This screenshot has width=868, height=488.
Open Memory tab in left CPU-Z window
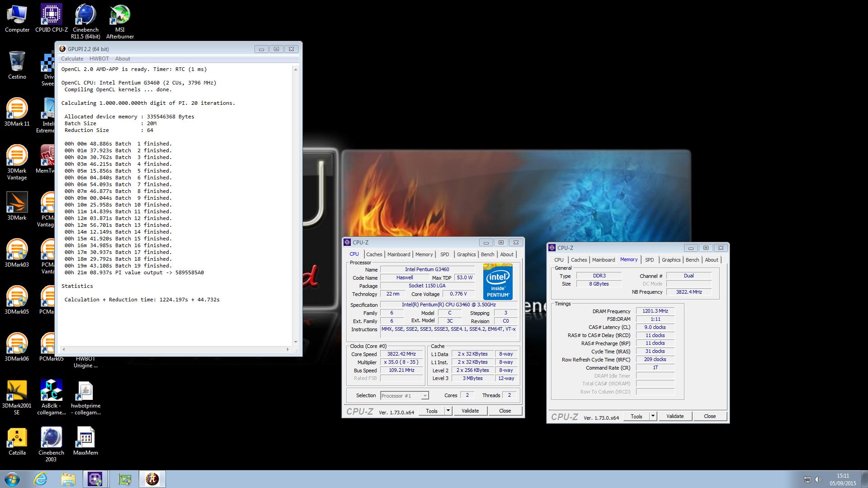424,254
